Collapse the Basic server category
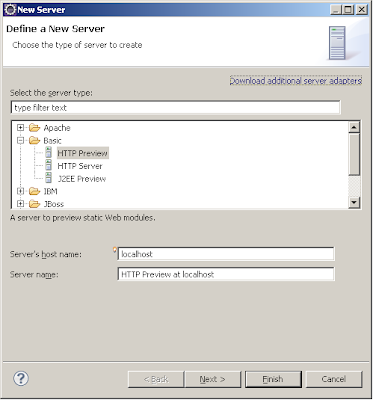Viewport: 373px width, 400px height. [x=21, y=140]
